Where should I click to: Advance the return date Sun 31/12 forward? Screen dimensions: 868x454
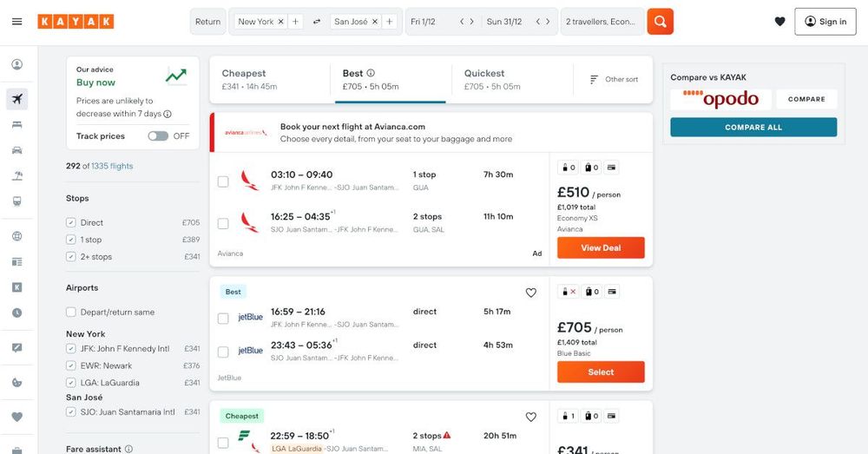pyautogui.click(x=549, y=22)
